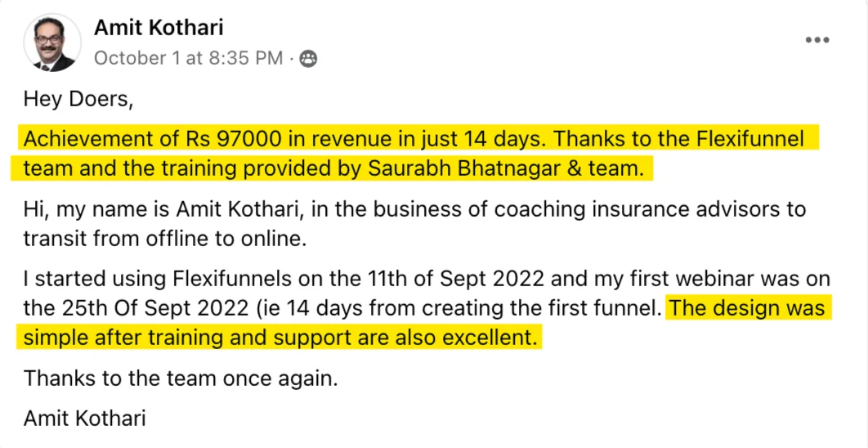Click "Thanks to the team once again" line
Image resolution: width=868 pixels, height=448 pixels.
click(x=181, y=379)
